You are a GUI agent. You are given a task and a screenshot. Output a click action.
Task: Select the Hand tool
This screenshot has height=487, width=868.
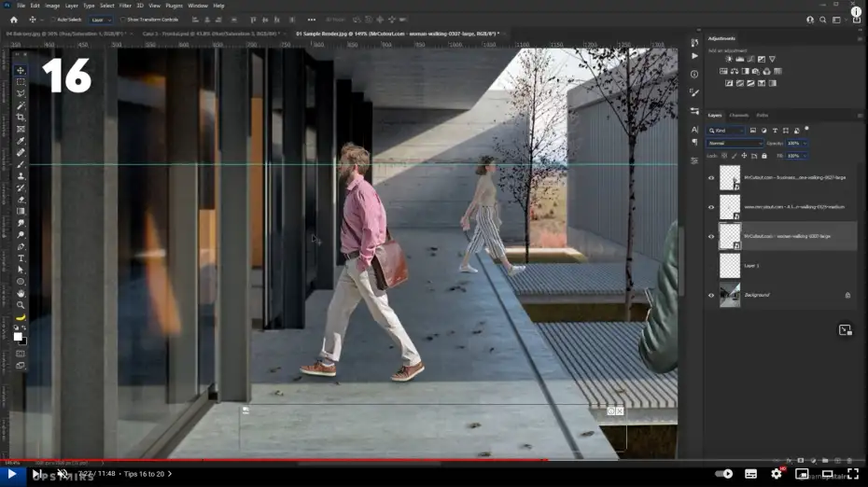point(21,293)
